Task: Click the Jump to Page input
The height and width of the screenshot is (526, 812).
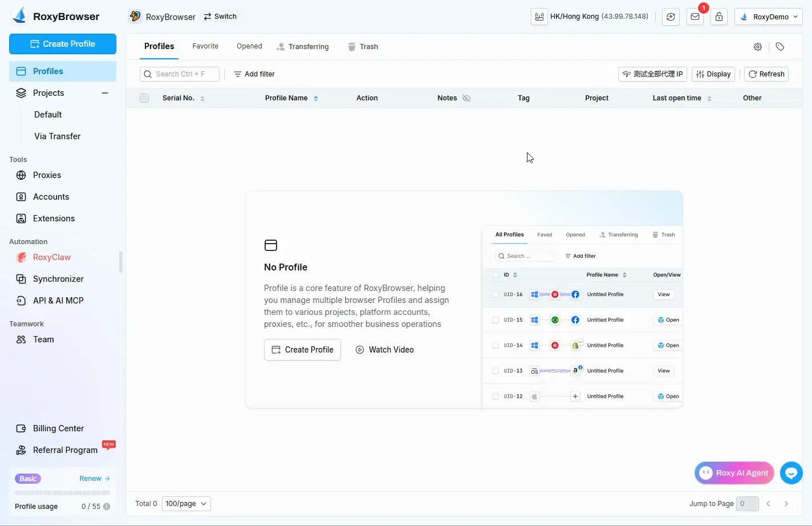Action: tap(748, 504)
